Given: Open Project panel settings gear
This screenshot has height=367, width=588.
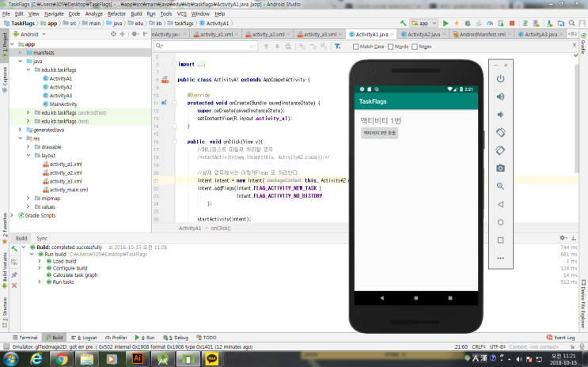Looking at the screenshot, I should (135, 34).
